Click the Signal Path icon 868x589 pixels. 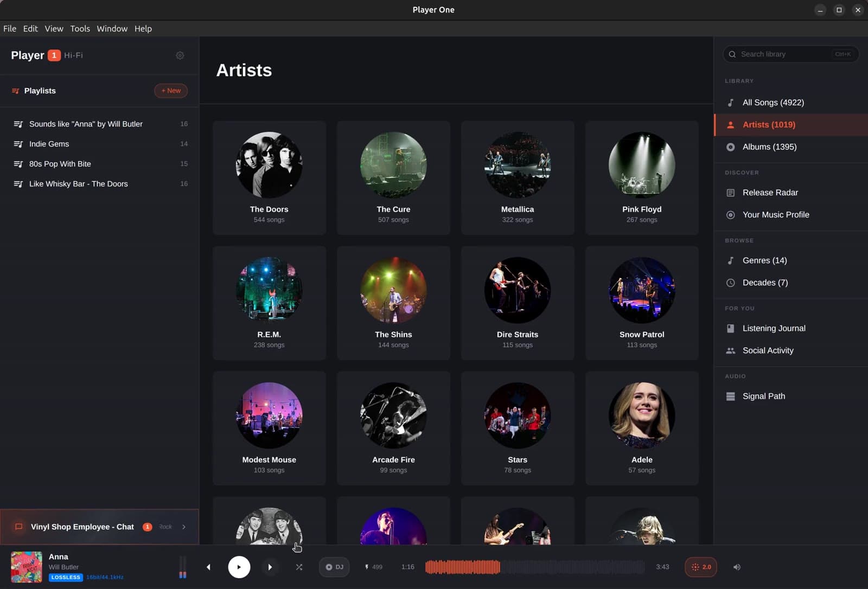731,396
